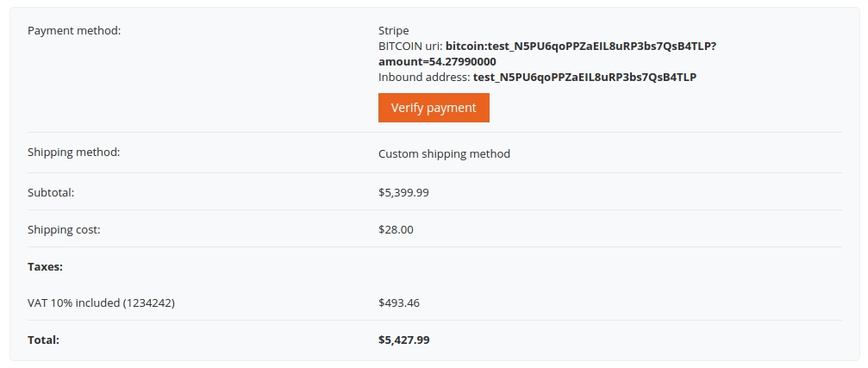Viewport: 868px width, 368px height.
Task: Click the Subtotal label
Action: [51, 192]
